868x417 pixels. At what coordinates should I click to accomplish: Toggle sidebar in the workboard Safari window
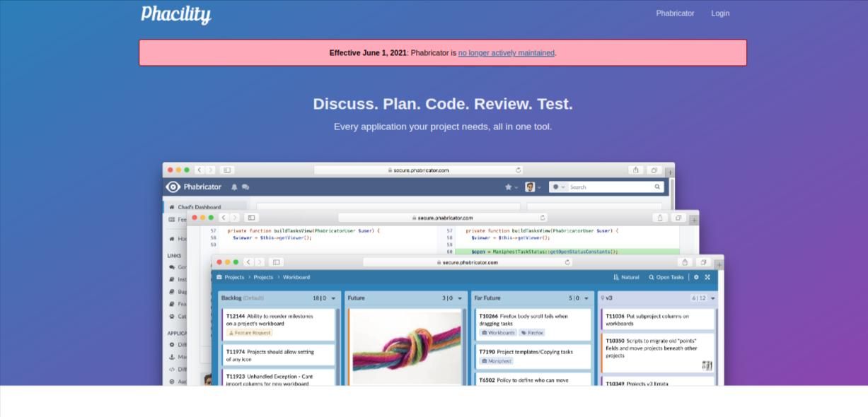[x=276, y=262]
